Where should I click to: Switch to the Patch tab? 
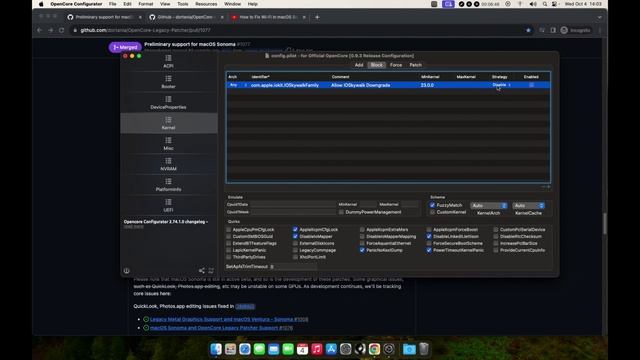click(x=416, y=65)
